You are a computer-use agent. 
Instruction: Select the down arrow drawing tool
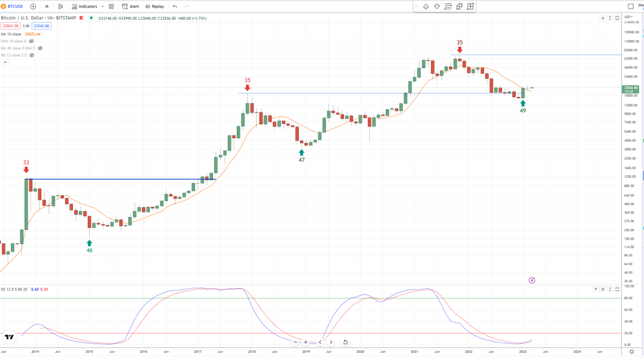tap(437, 6)
